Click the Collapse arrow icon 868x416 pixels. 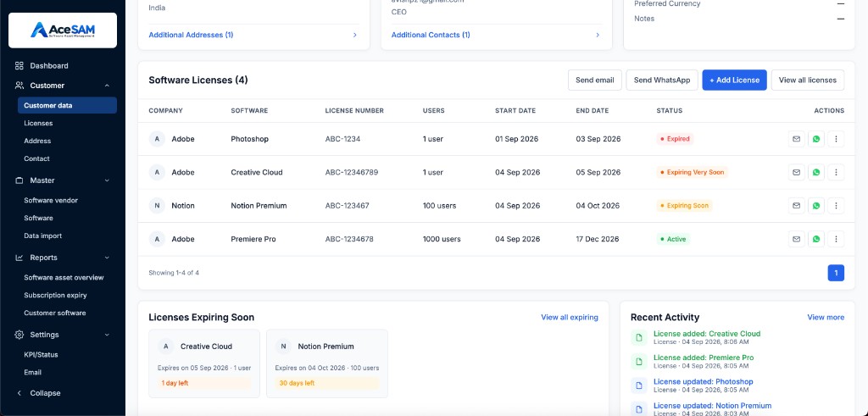[x=19, y=393]
